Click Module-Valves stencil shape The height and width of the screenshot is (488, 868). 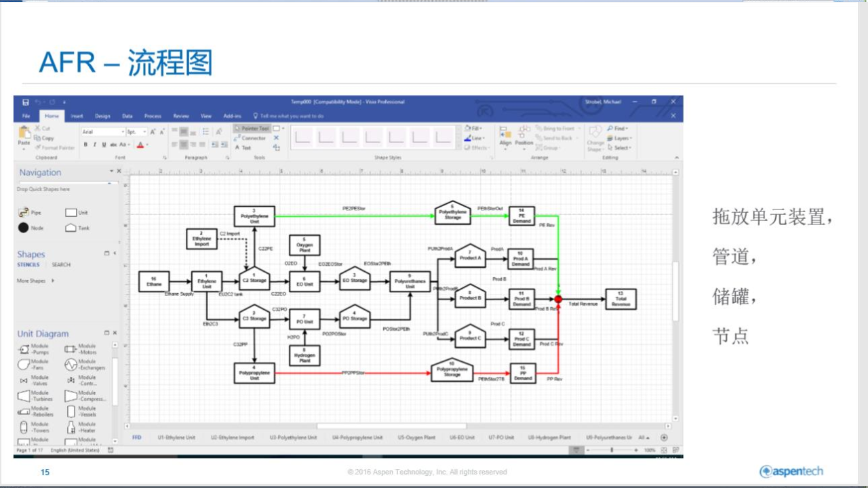(x=33, y=380)
